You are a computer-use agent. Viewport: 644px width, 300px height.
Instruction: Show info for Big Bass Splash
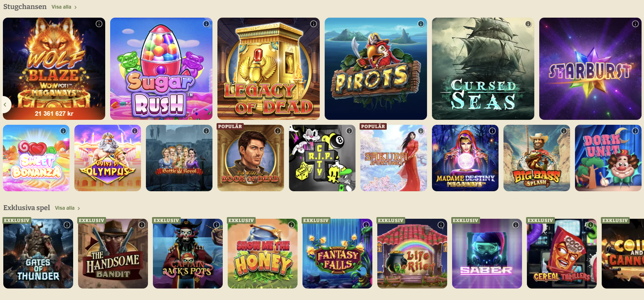563,131
